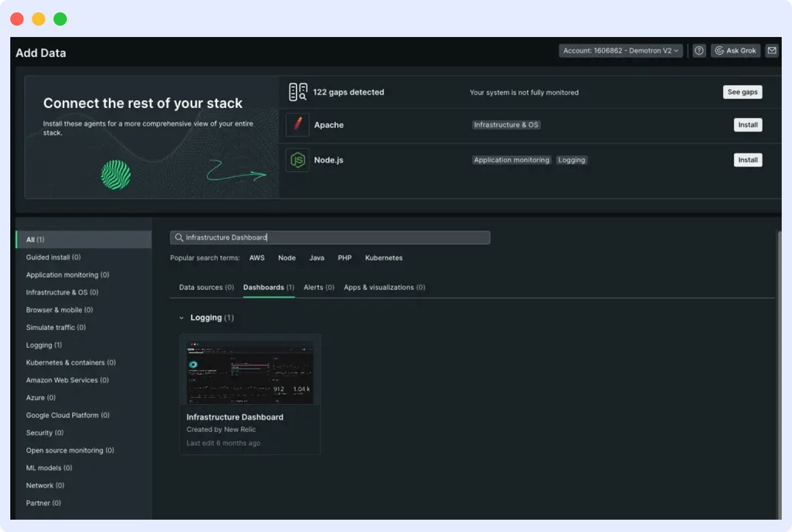Click the red close window button
Screen dimensions: 792x532
17,19
